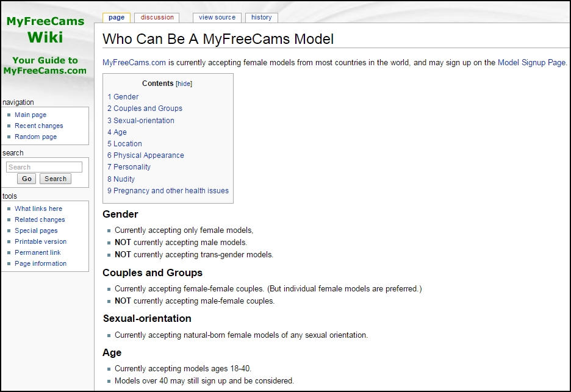This screenshot has width=571, height=392.
Task: Click the page title heading
Action: click(x=218, y=39)
